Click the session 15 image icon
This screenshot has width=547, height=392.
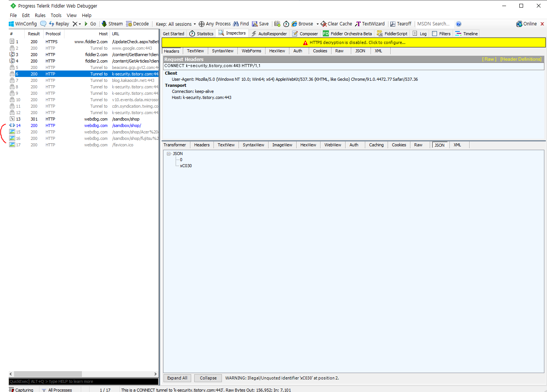tap(12, 132)
